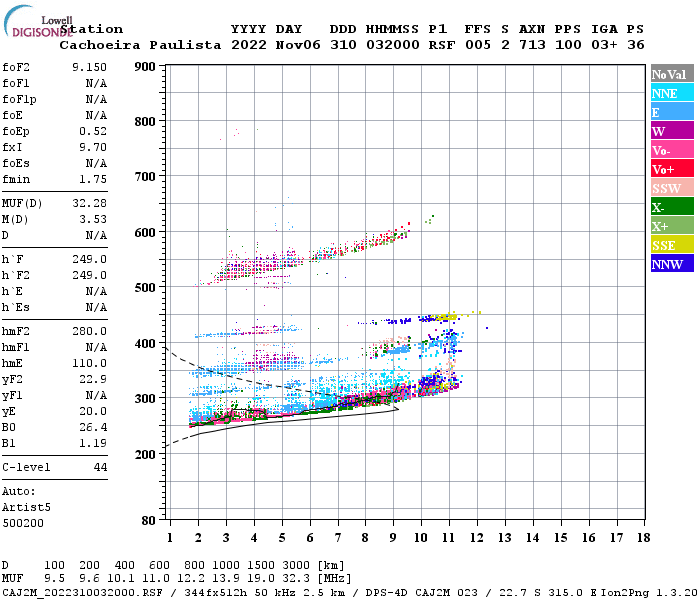Select the Vo- pink legend swatch

tap(672, 150)
